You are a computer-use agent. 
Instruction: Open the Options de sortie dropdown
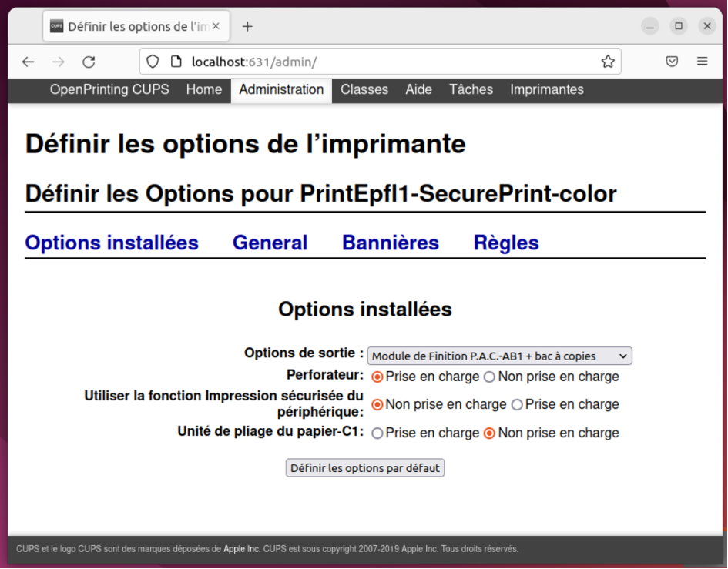(x=499, y=356)
